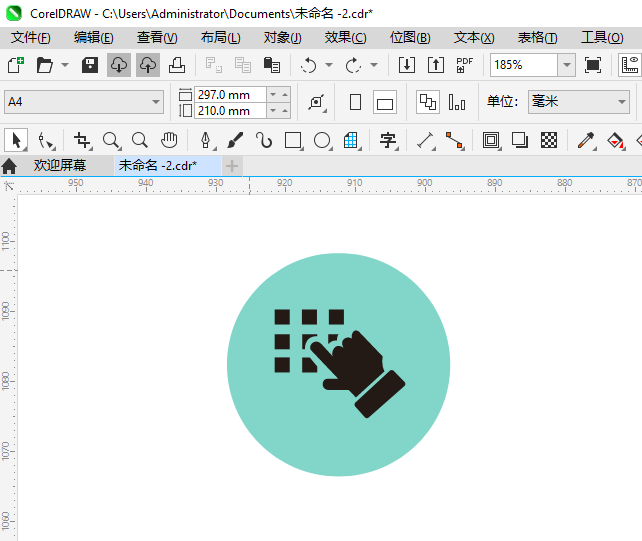This screenshot has width=642, height=541.
Task: Open the A4 page size dropdown
Action: [84, 102]
